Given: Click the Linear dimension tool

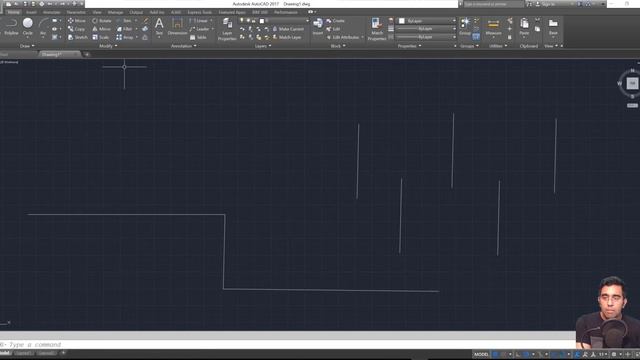Looking at the screenshot, I should [x=199, y=21].
